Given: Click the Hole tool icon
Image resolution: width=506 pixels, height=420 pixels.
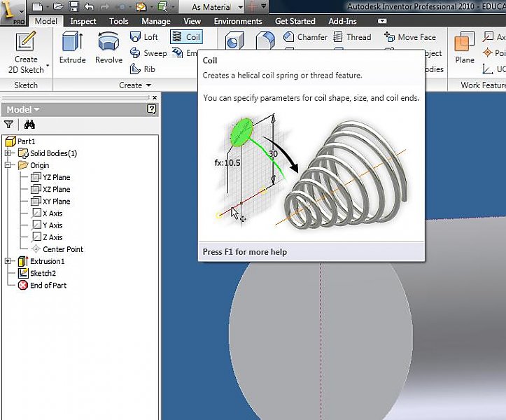Looking at the screenshot, I should pos(234,41).
